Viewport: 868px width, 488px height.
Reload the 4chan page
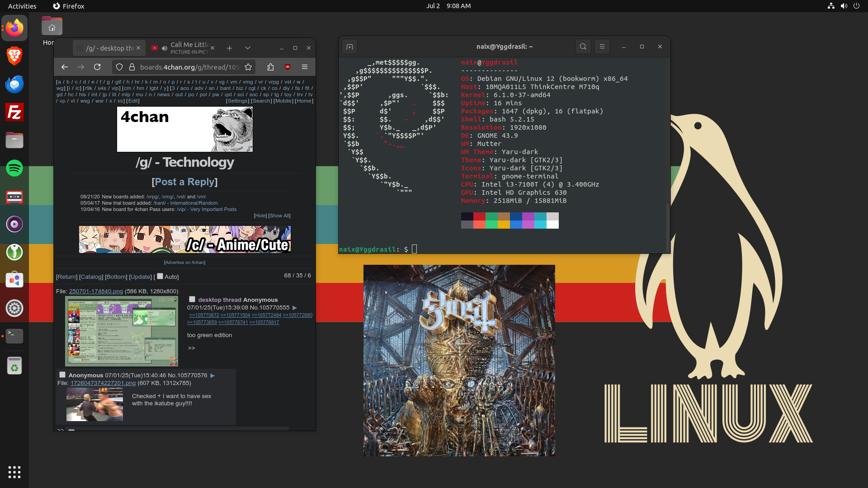(97, 67)
